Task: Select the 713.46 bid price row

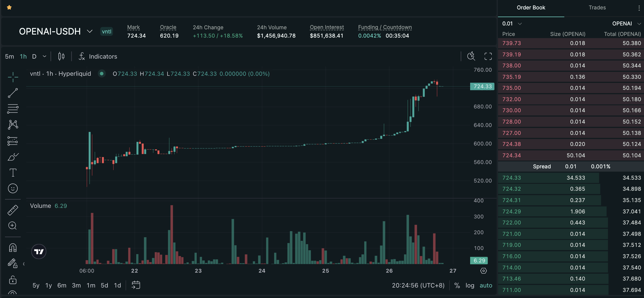Action: point(571,279)
